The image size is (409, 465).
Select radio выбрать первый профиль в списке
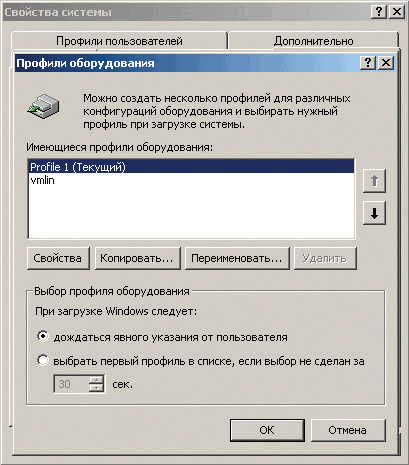[x=43, y=360]
